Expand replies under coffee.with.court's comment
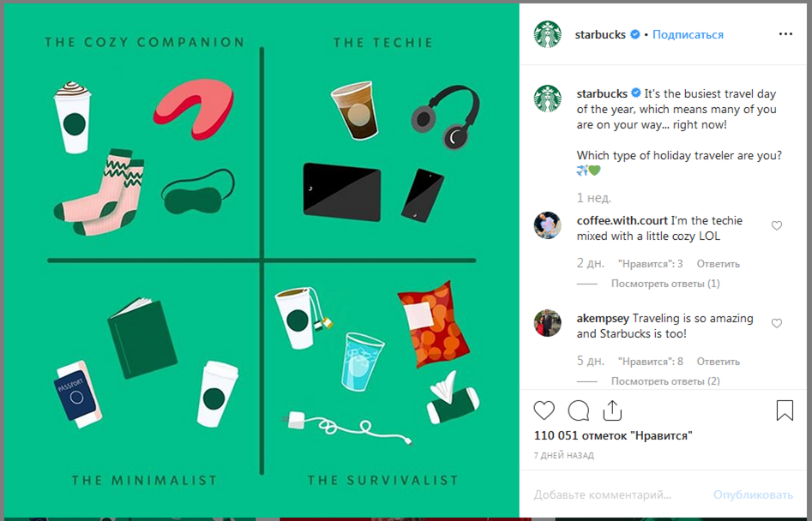The image size is (812, 521). (665, 284)
